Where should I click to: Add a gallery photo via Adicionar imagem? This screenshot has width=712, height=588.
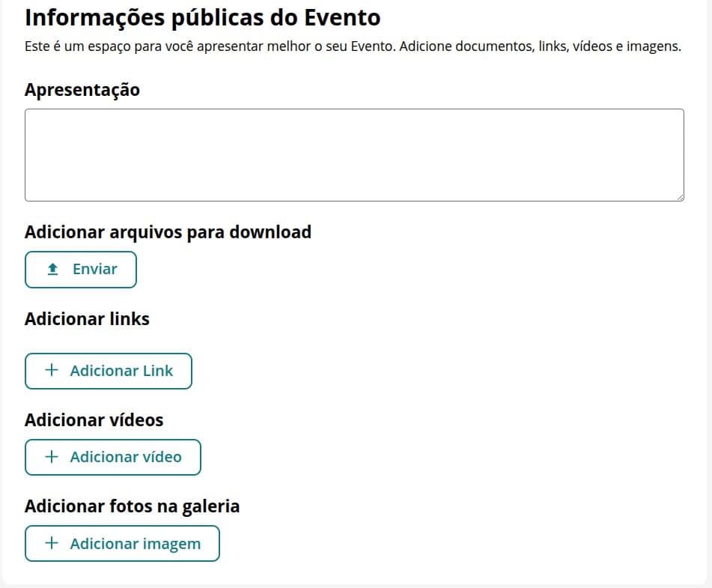122,544
